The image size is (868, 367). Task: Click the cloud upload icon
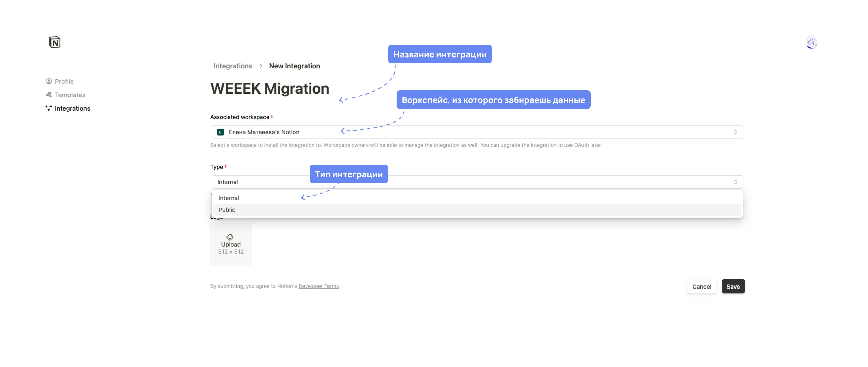point(230,237)
